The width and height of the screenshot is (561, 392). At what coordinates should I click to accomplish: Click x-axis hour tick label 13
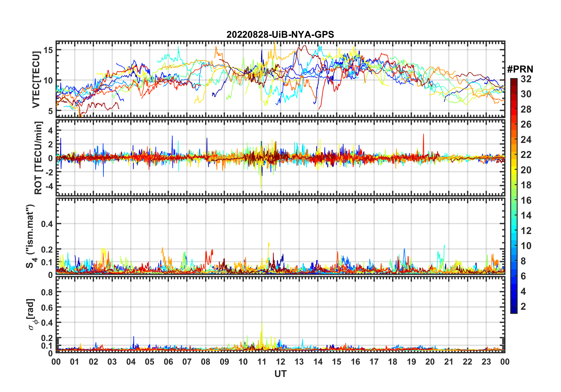299,362
